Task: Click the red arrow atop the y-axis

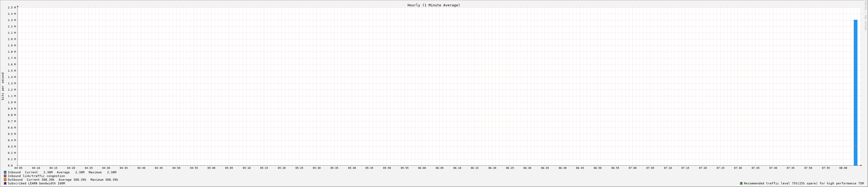Action: point(18,6)
